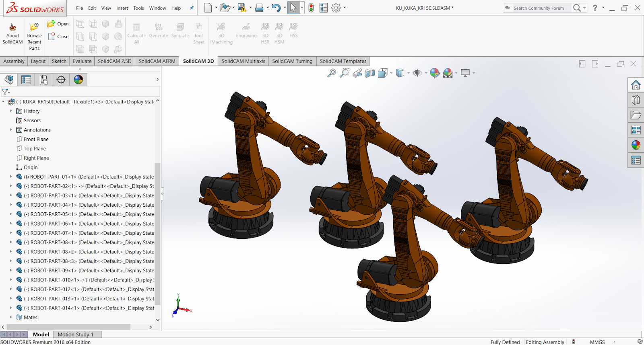The width and height of the screenshot is (644, 345).
Task: Select the Origin item in tree
Action: pyautogui.click(x=30, y=167)
